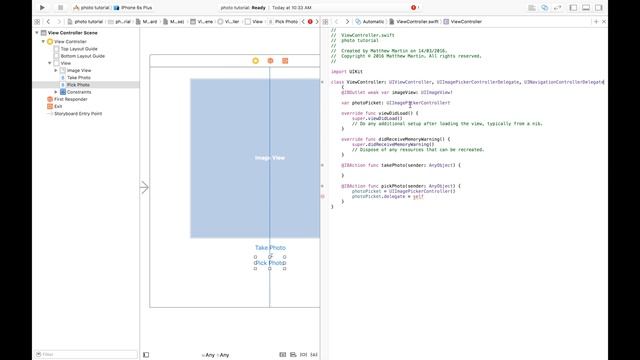The height and width of the screenshot is (360, 640).
Task: Select Storyboard Entry Point in outline
Action: (x=75, y=114)
